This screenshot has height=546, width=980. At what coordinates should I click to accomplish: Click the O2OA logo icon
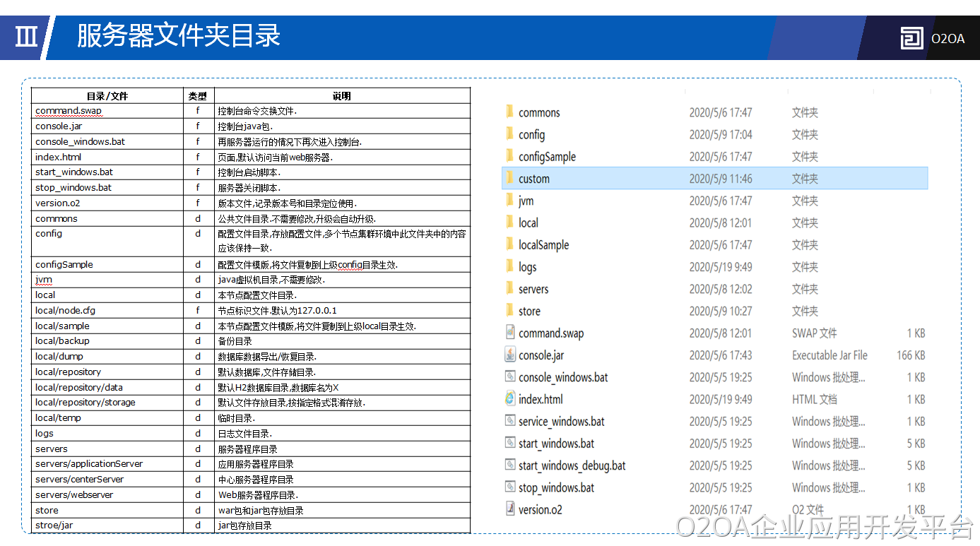tap(911, 38)
